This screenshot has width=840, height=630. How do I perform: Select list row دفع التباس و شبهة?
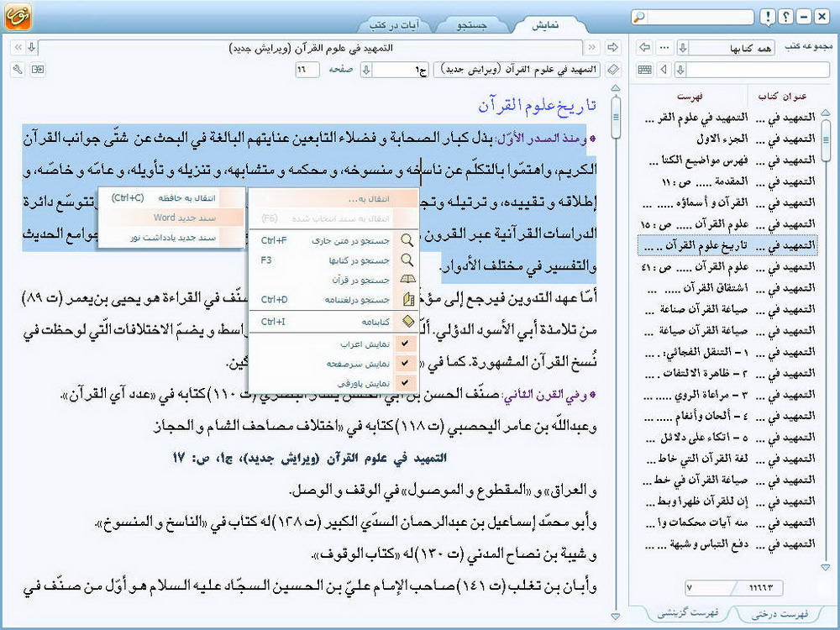coord(727,544)
